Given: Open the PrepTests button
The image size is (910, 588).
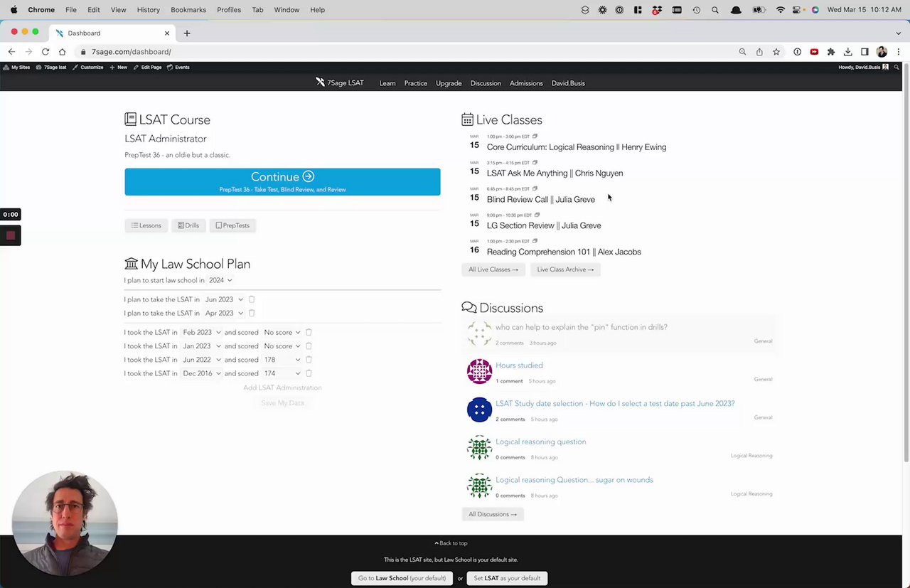Looking at the screenshot, I should [x=232, y=225].
